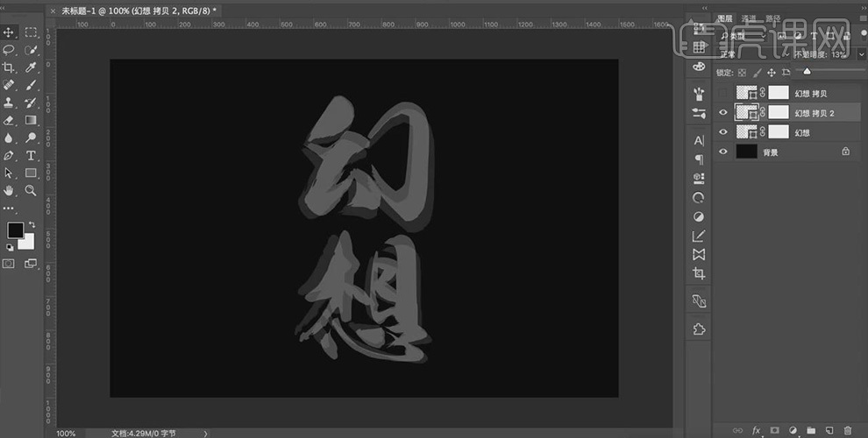Open the background color picker

pos(28,243)
